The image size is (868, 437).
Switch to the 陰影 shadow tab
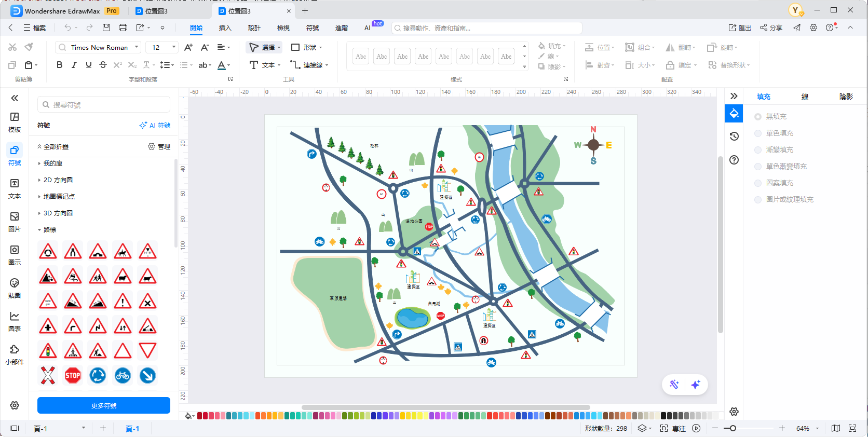point(846,97)
